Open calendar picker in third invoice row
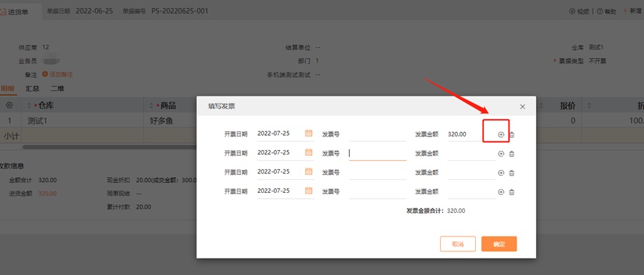Image resolution: width=644 pixels, height=275 pixels. [x=309, y=171]
